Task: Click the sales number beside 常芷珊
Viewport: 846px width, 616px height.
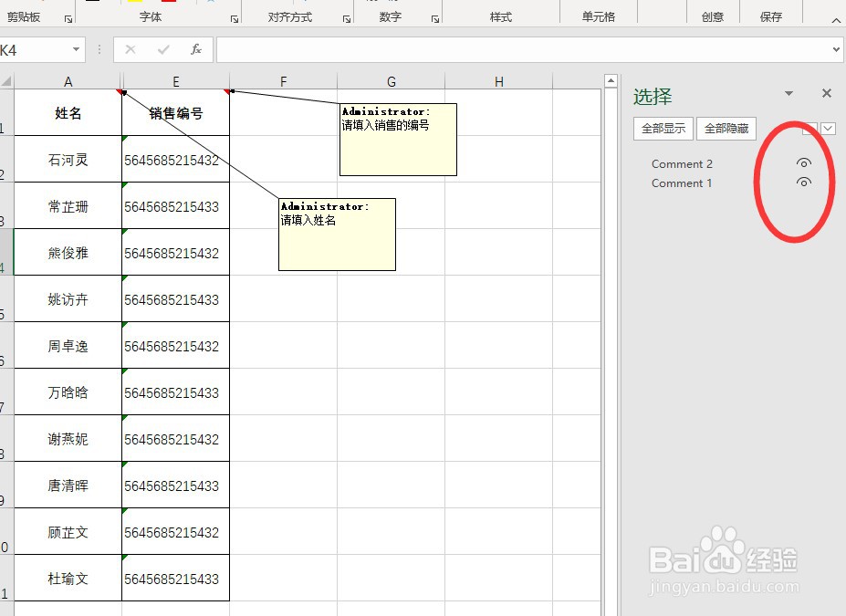Action: 176,205
